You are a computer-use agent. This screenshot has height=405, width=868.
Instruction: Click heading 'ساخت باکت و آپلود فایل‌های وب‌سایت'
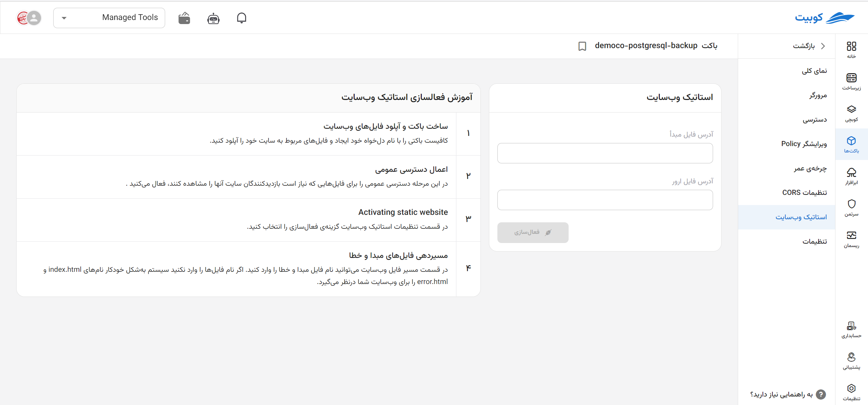[x=386, y=126]
